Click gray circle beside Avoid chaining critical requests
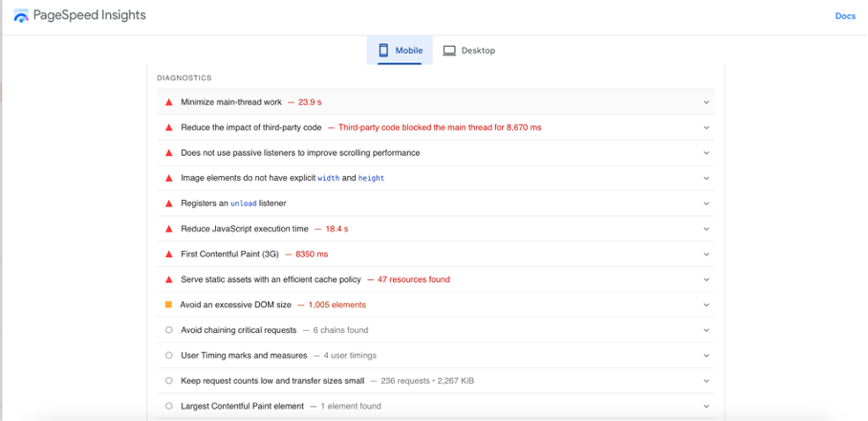 pos(169,330)
